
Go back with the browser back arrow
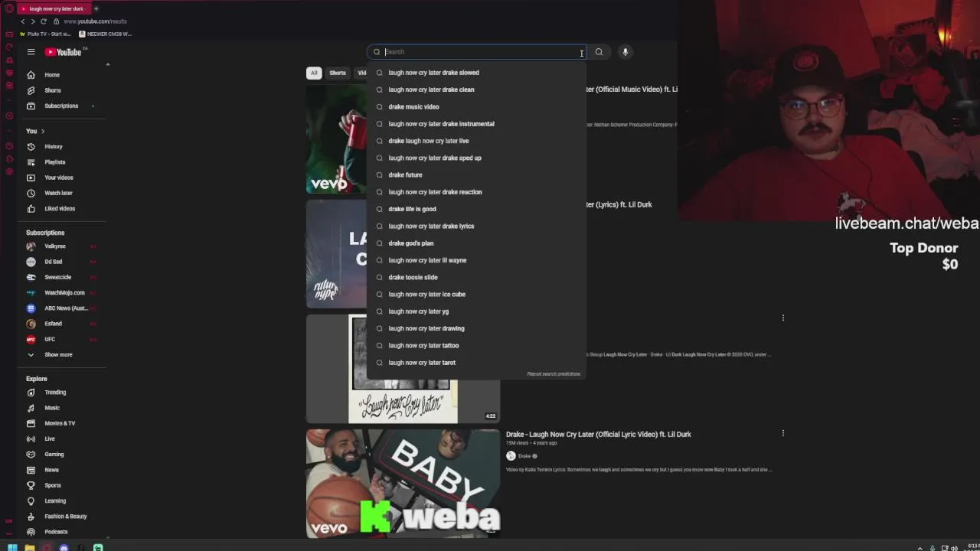(x=22, y=21)
